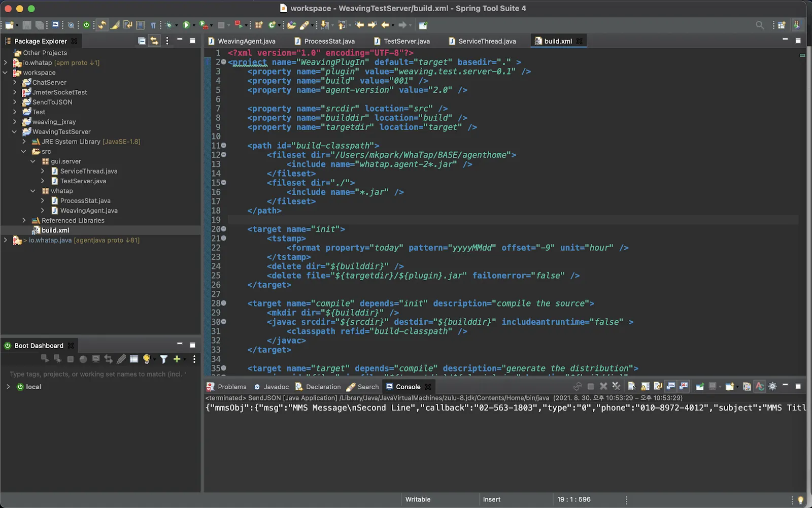The image size is (812, 508).
Task: Fold the project element at line 2
Action: tap(224, 62)
